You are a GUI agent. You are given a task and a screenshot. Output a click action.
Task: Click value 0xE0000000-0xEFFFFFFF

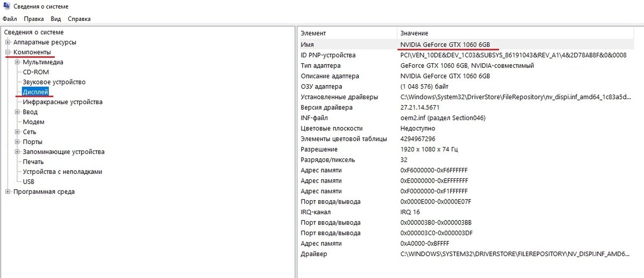click(434, 180)
